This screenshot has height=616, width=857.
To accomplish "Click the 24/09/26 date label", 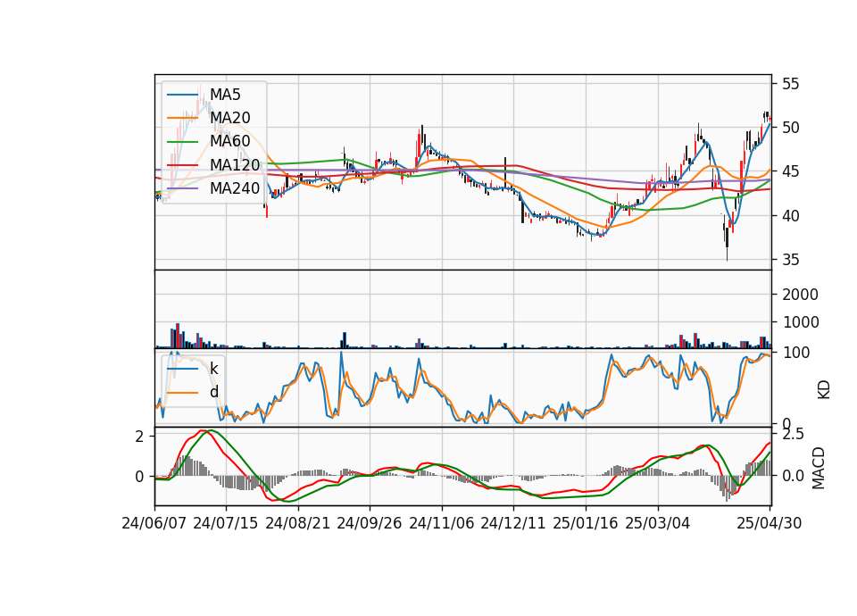I will (x=370, y=524).
